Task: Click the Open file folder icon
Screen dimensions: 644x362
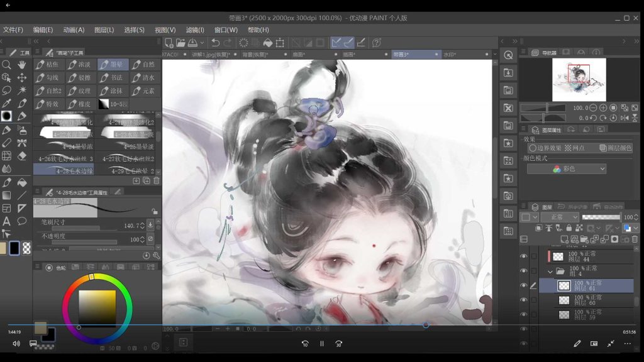Action: coord(180,43)
